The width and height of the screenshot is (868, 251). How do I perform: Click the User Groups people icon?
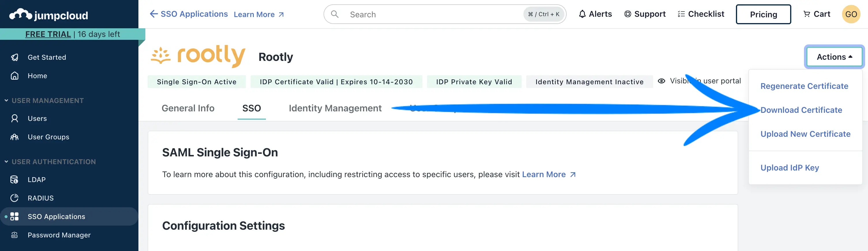[x=14, y=137]
